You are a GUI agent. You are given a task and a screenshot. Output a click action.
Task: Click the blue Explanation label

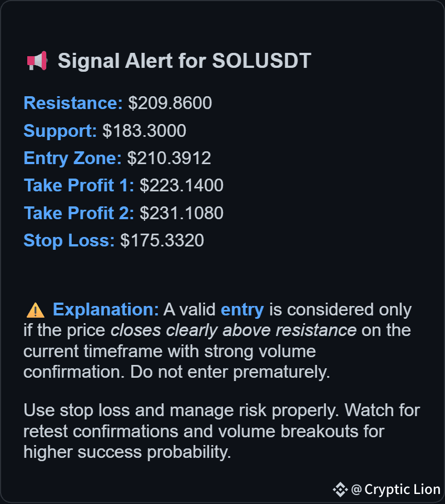coord(106,309)
